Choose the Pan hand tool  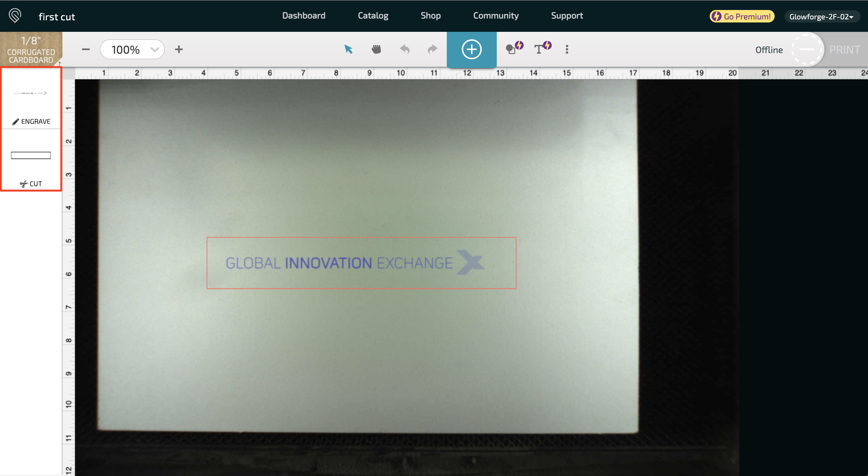tap(376, 50)
